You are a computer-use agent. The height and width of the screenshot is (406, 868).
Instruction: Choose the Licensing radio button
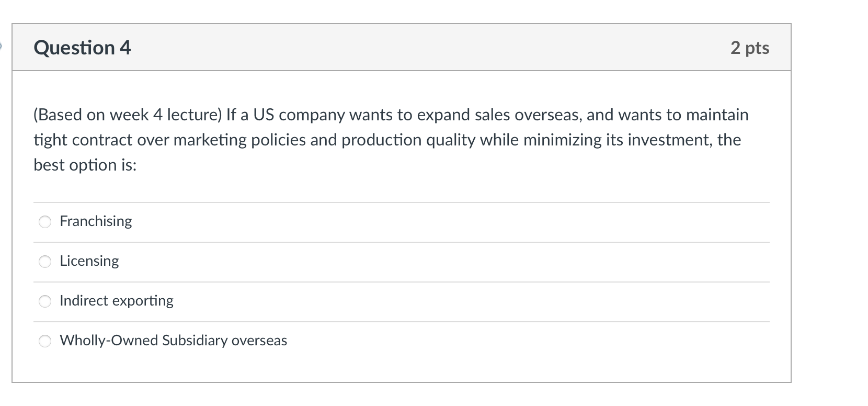click(45, 262)
